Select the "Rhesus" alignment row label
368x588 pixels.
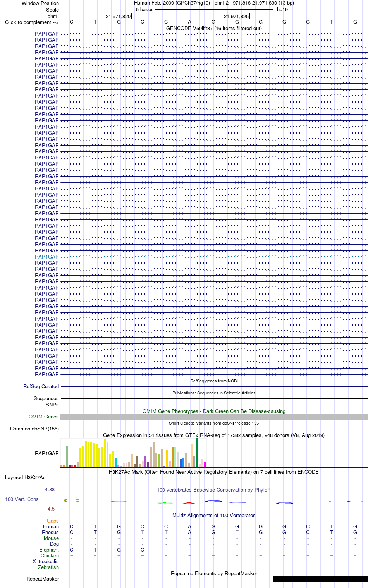click(x=50, y=532)
